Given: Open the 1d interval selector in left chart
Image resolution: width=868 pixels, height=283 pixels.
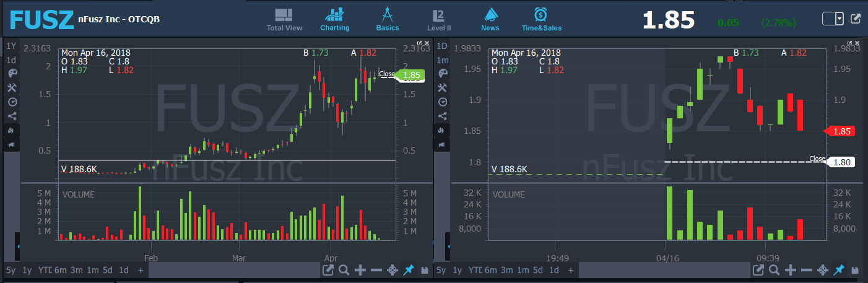Looking at the screenshot, I should coord(11,60).
